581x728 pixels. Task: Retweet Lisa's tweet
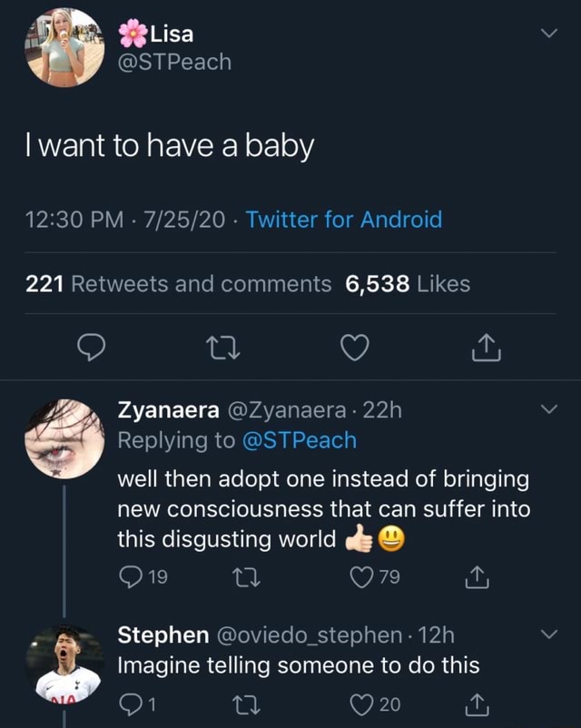(x=223, y=348)
